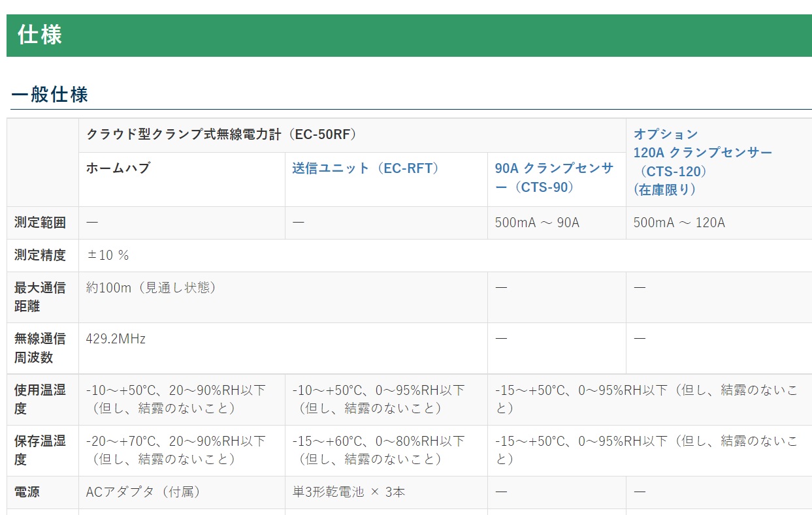Click the 保存温湿度 row label
The width and height of the screenshot is (812, 515).
point(41,450)
